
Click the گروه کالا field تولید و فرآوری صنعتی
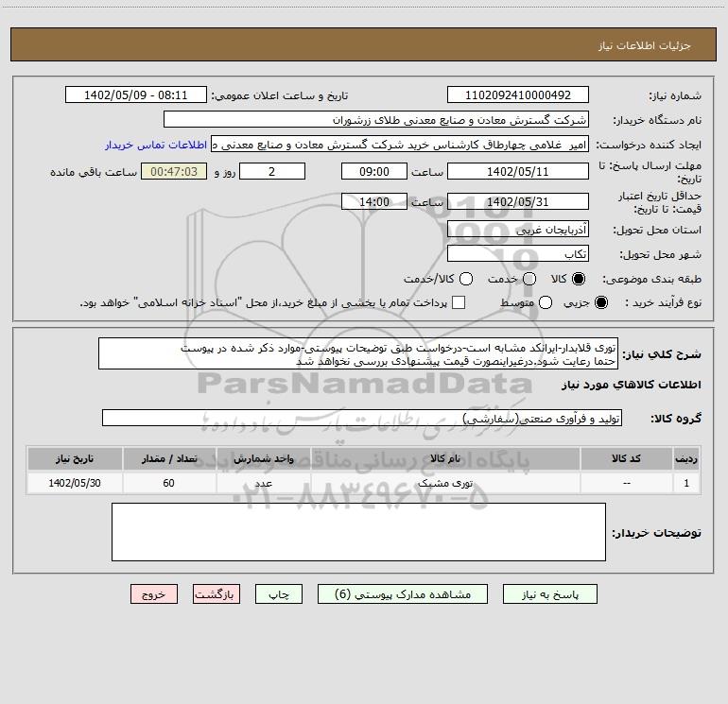[x=362, y=418]
